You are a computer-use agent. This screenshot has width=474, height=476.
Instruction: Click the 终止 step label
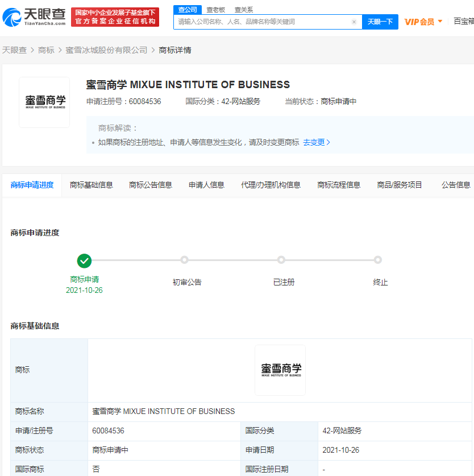pyautogui.click(x=381, y=282)
